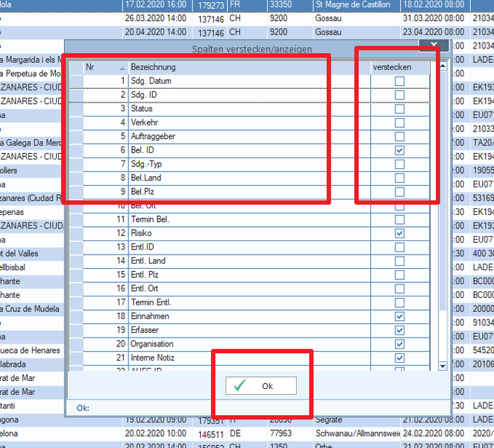Click the '24.02.2020 08:00' cell in background table
The image size is (494, 448).
pyautogui.click(x=434, y=434)
